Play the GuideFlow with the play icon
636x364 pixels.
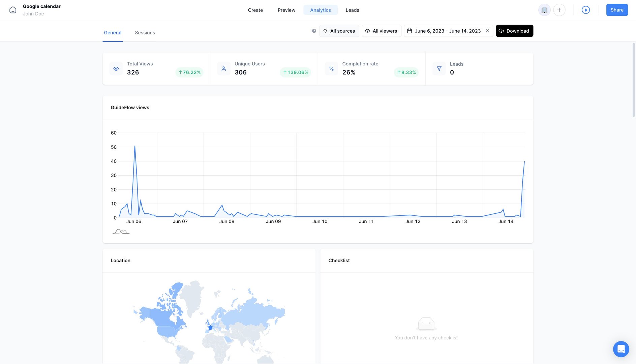[x=586, y=10]
